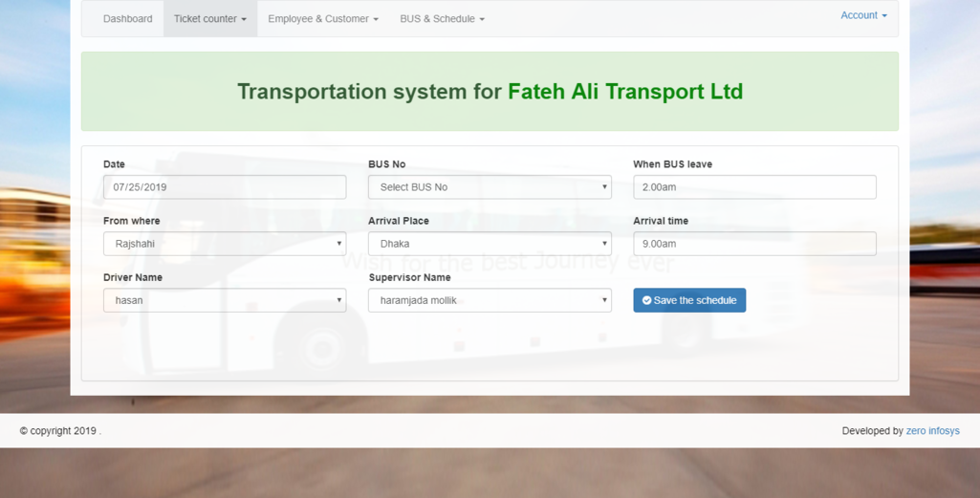The height and width of the screenshot is (498, 980).
Task: Click the Arrival time field
Action: (x=754, y=244)
